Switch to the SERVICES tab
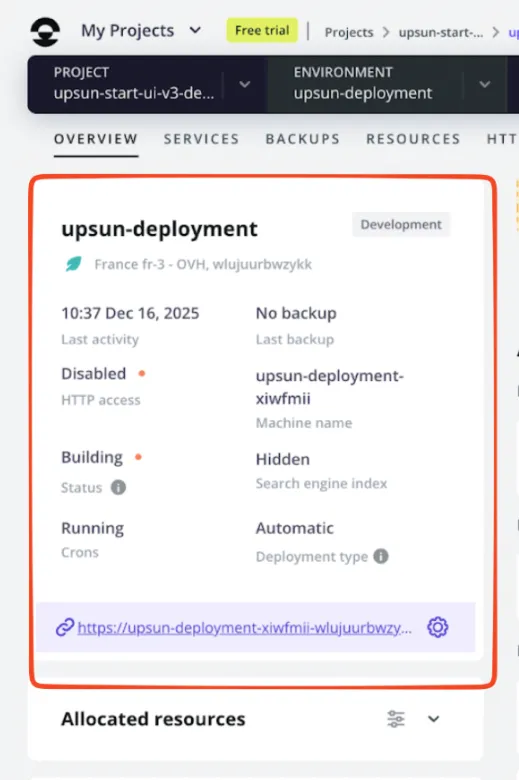The width and height of the screenshot is (519, 780). point(202,139)
